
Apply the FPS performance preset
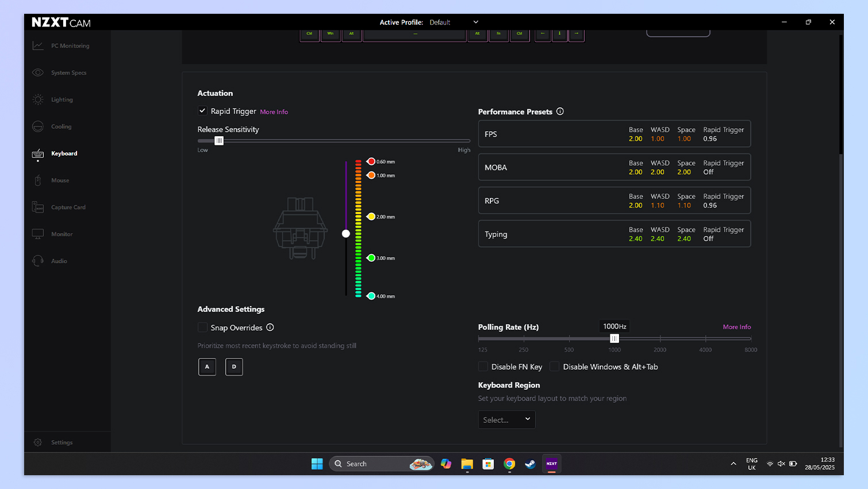click(614, 134)
